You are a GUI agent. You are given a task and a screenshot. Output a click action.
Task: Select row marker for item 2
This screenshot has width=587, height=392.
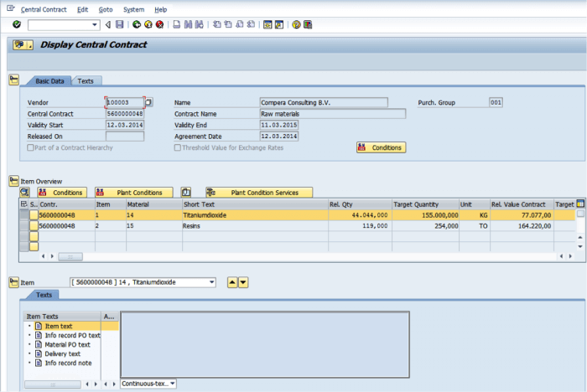pos(24,225)
